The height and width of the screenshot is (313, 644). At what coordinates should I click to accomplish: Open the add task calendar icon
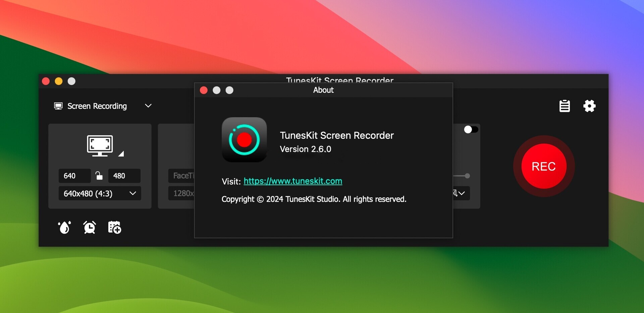point(114,228)
